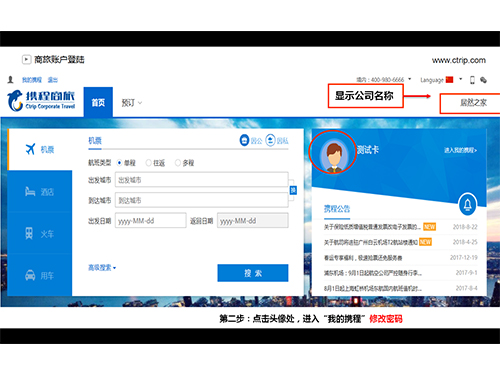Open the 进入我的携程 link
500x375 pixels.
pyautogui.click(x=460, y=150)
